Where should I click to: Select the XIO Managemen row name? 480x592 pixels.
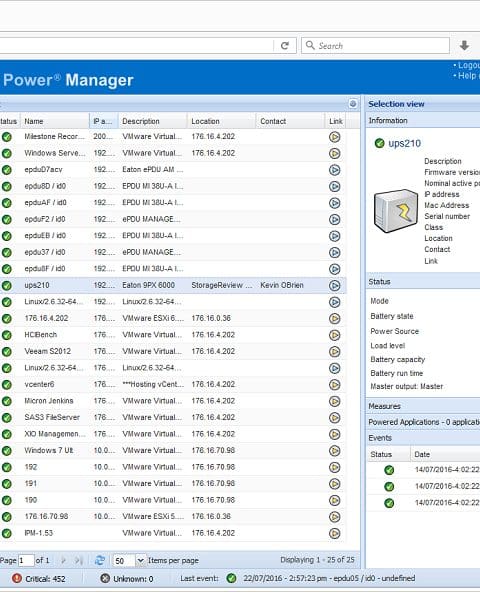click(54, 434)
